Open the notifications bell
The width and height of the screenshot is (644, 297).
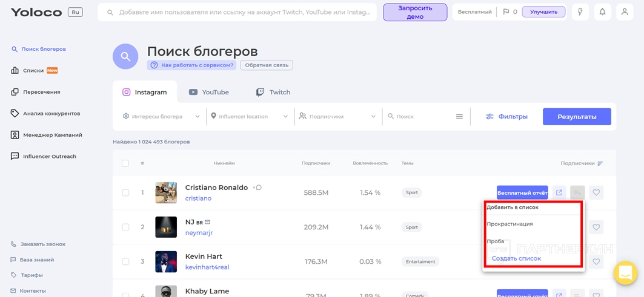pyautogui.click(x=602, y=12)
